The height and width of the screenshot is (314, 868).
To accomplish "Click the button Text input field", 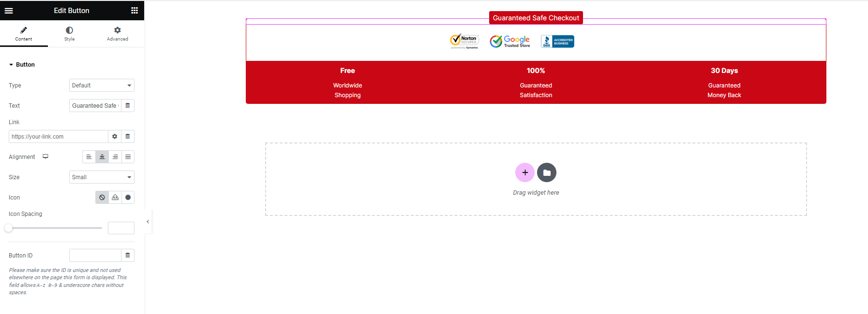I will (95, 106).
